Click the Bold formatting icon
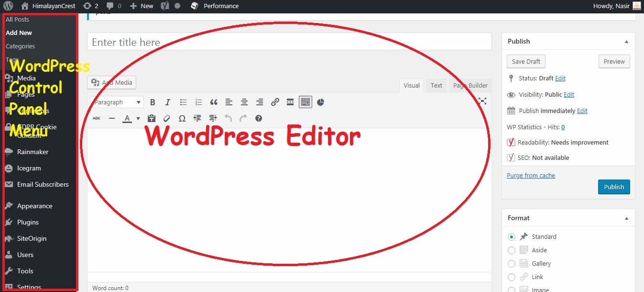This screenshot has width=644, height=292. [153, 102]
